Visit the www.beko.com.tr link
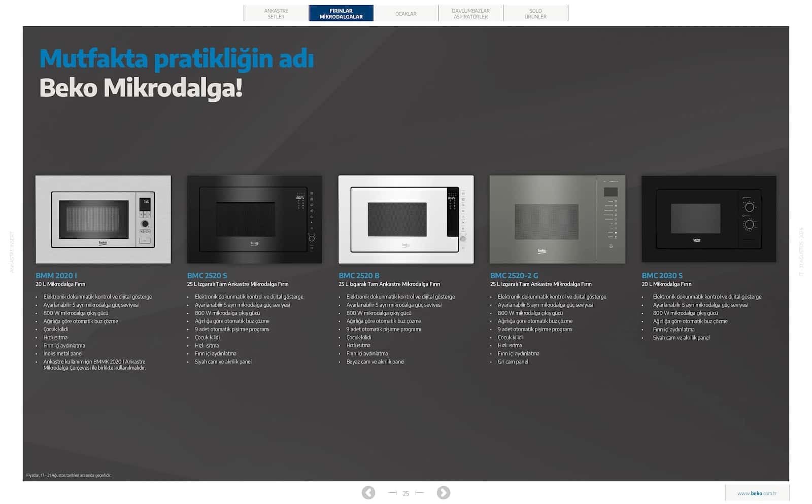 [x=757, y=493]
